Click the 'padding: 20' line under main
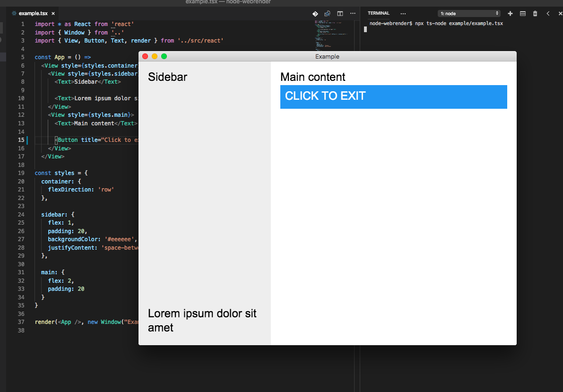Viewport: 563px width, 392px height. [66, 288]
